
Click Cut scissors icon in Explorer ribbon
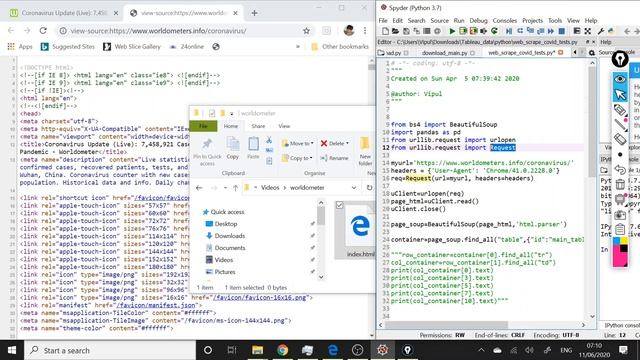tap(269, 140)
